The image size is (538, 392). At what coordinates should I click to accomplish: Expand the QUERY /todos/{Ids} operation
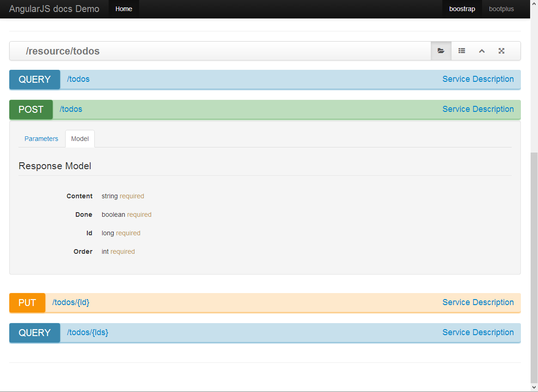click(87, 333)
